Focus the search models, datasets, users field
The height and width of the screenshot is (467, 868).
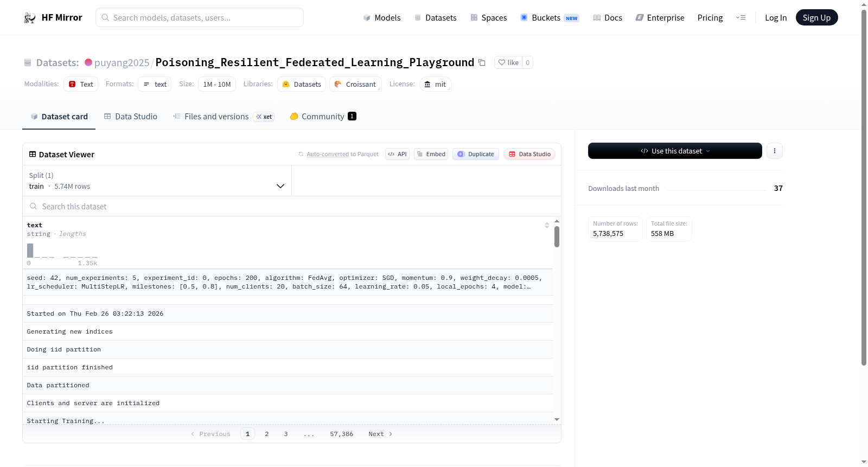(x=200, y=17)
